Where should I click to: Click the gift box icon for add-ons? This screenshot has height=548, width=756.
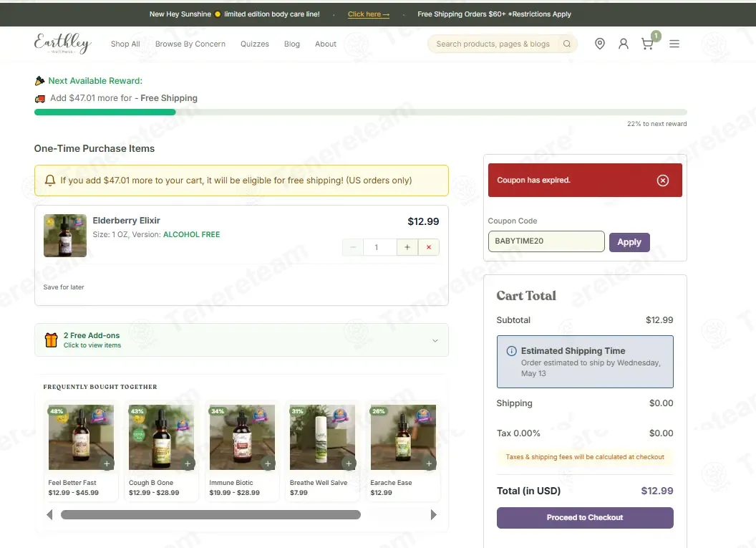[x=51, y=340]
